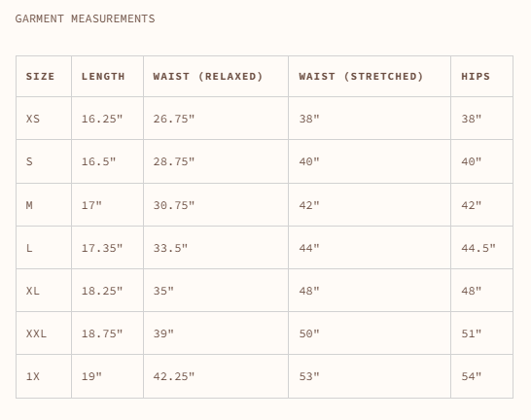Select the 17.35" length value for L
The image size is (531, 420).
(x=102, y=248)
